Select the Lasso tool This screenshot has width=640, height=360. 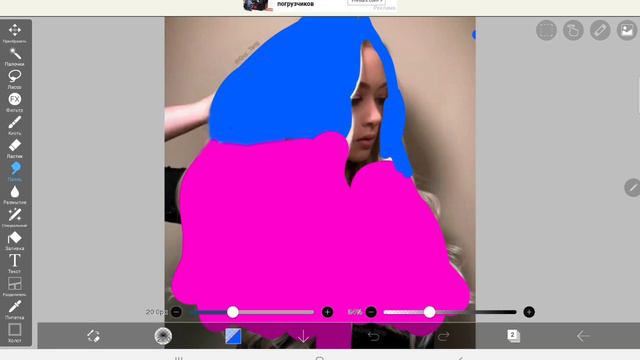[x=15, y=79]
